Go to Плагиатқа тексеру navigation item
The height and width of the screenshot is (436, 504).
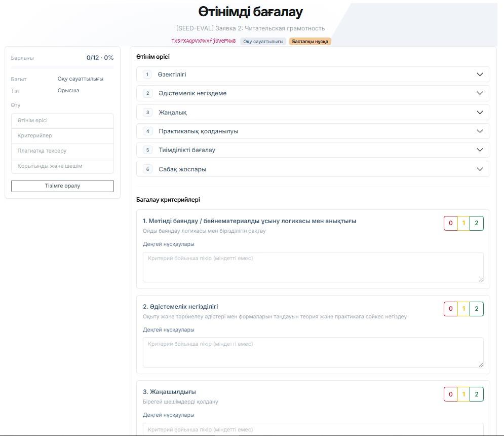tap(62, 151)
